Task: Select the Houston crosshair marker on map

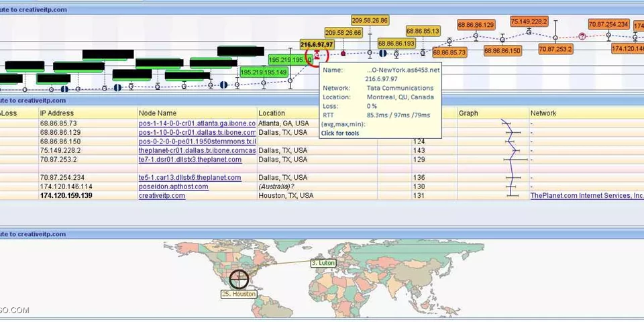Action: 239,278
